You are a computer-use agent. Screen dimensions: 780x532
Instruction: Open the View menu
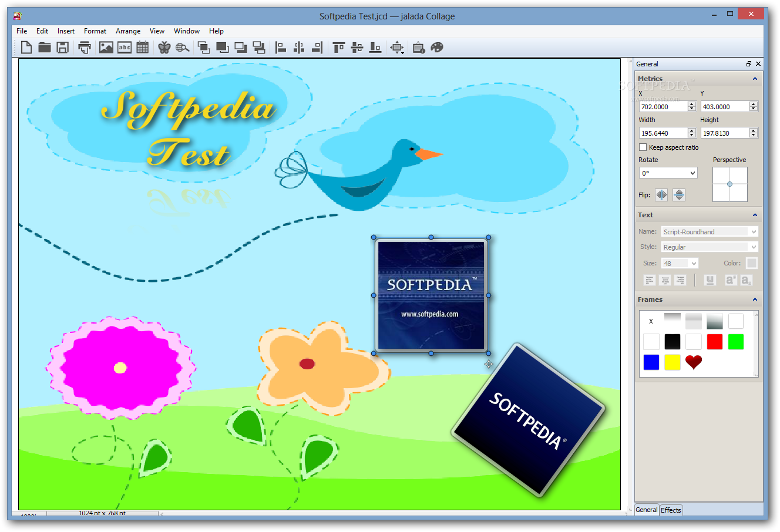(157, 31)
